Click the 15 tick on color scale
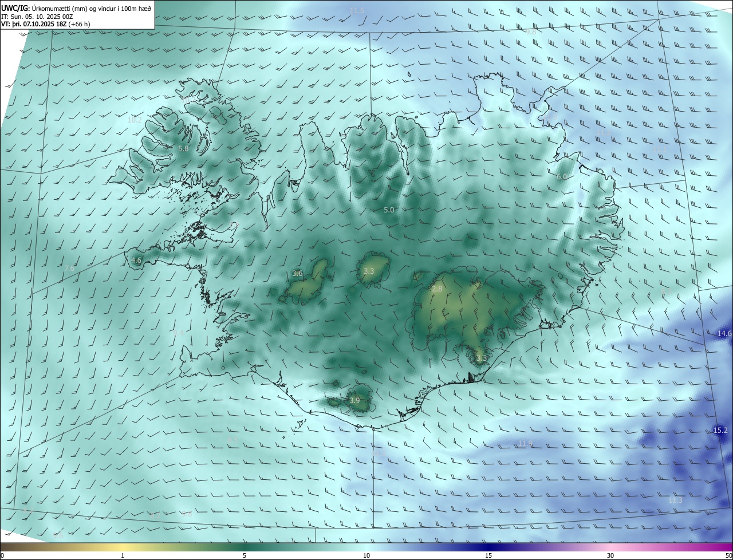 coord(488,555)
